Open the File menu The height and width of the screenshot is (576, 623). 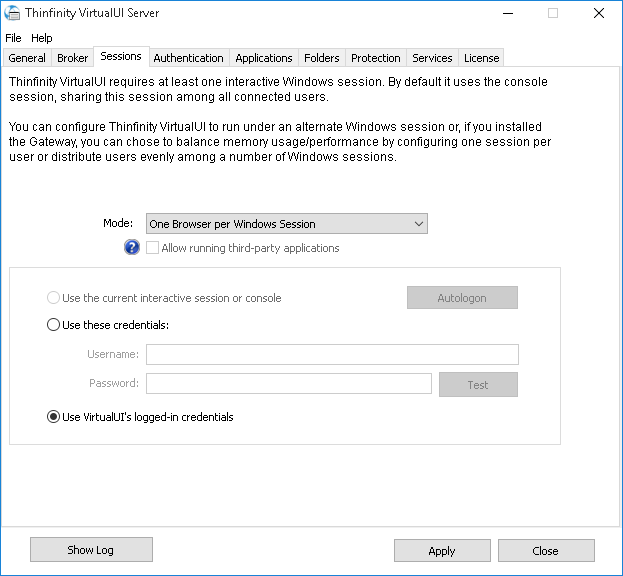coord(13,38)
